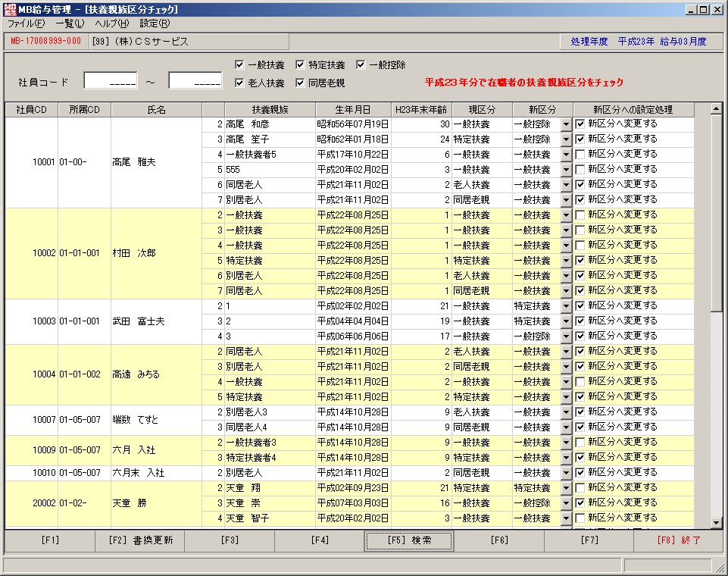Viewport: 728px width, 576px height.
Task: Click the table's scroll up arrow
Action: 717,108
